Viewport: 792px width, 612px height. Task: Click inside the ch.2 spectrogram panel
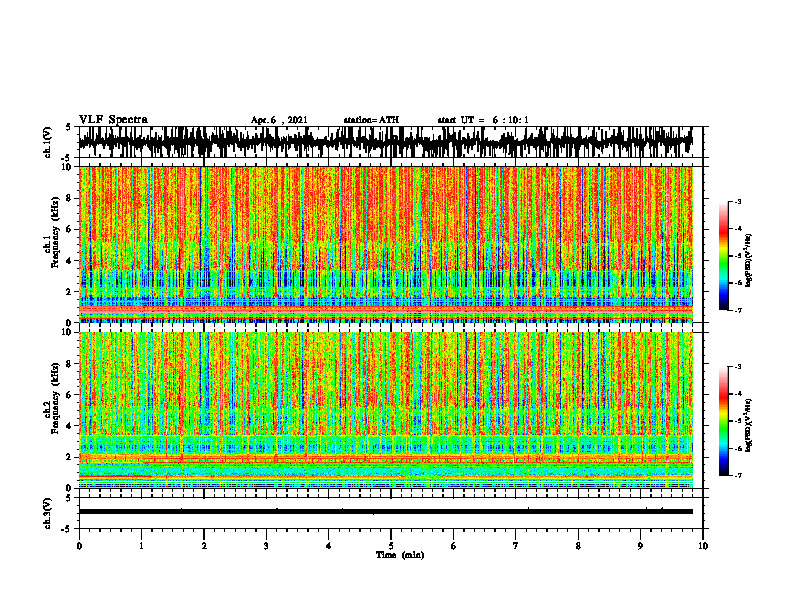385,410
